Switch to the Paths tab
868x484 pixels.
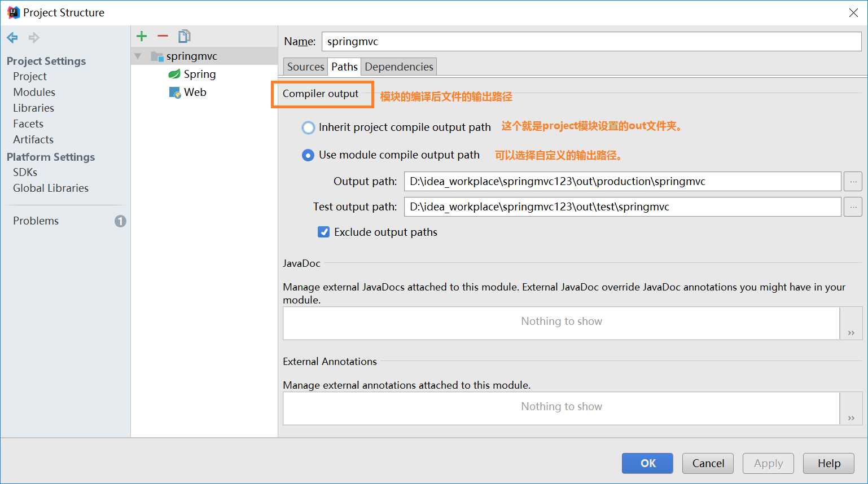344,67
